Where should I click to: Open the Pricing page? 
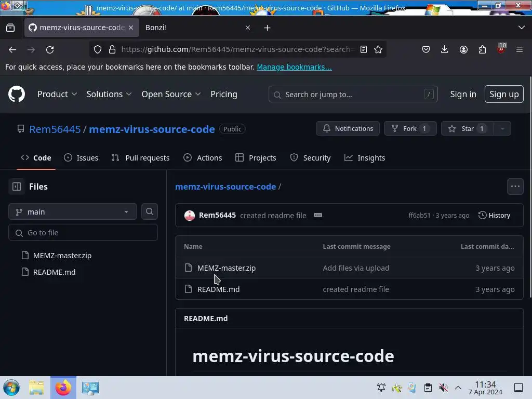tap(224, 94)
